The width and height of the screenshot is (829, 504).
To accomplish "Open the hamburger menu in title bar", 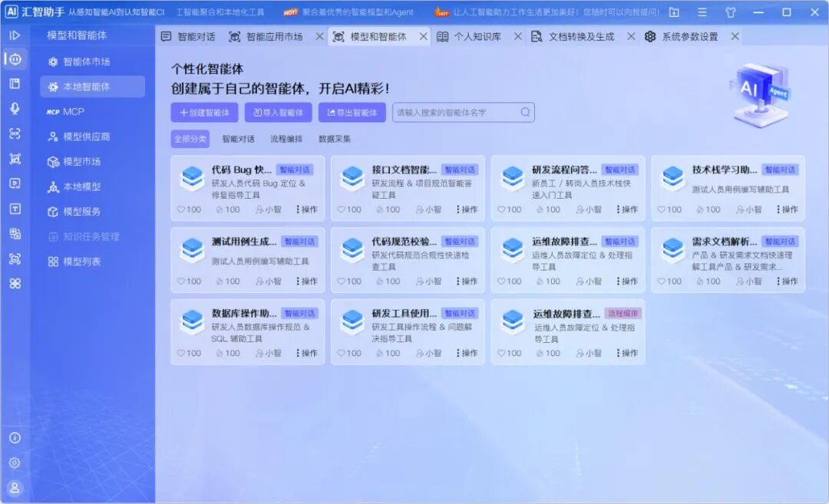I will (702, 12).
